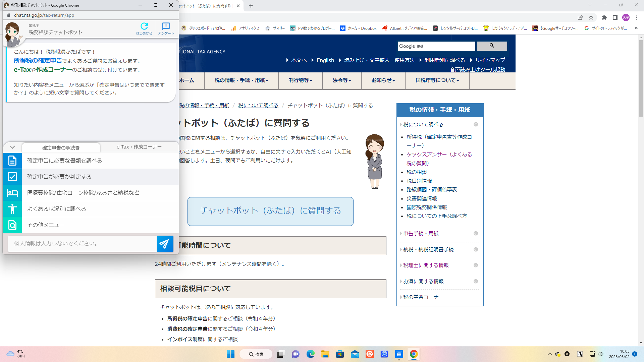Click the document icon for 必要な書類を調べる
Image resolution: width=644 pixels, height=362 pixels.
(x=12, y=161)
